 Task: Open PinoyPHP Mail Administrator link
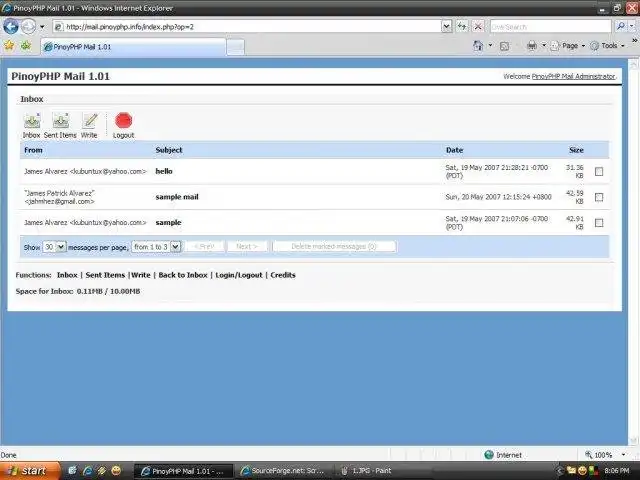click(573, 76)
